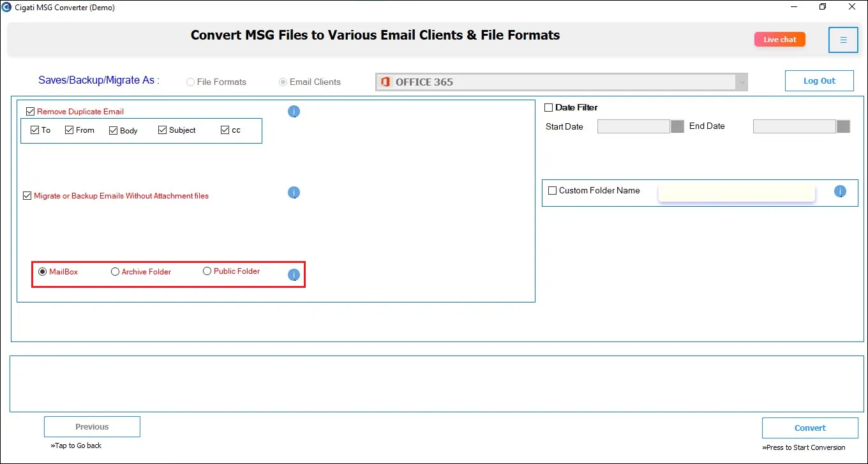This screenshot has height=464, width=868.
Task: Choose the Email Clients radio option
Action: coord(283,82)
